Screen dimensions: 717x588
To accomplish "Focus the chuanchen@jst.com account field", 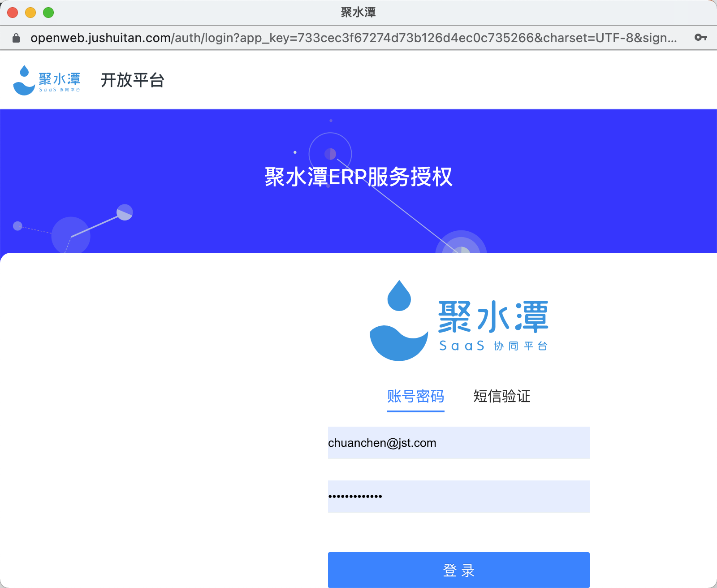I will click(458, 443).
